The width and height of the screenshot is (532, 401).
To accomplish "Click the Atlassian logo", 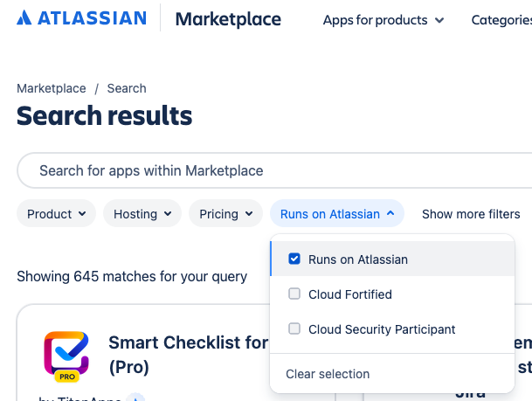I will pyautogui.click(x=81, y=18).
